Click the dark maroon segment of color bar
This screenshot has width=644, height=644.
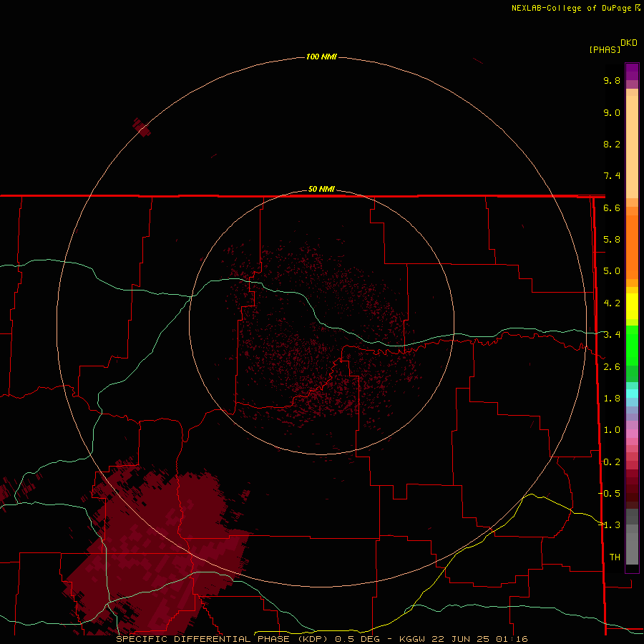pos(632,489)
